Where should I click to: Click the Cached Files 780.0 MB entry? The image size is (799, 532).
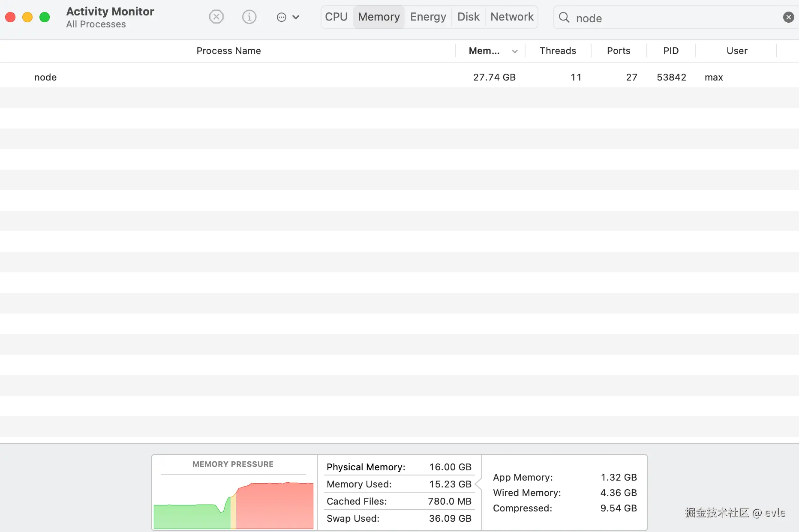[399, 501]
